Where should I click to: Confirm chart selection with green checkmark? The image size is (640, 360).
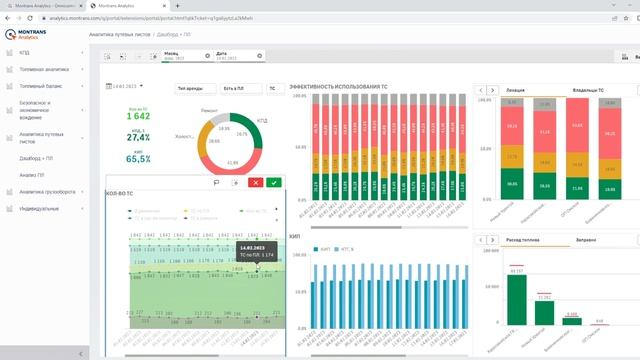tap(274, 182)
